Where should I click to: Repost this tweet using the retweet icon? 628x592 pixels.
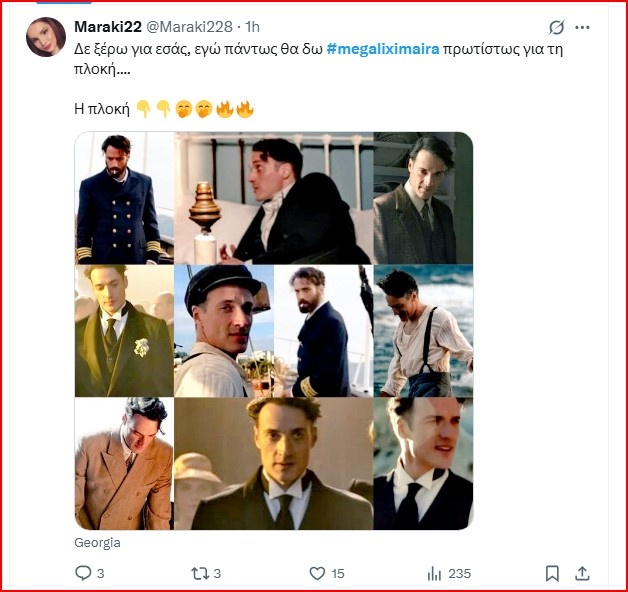(197, 573)
